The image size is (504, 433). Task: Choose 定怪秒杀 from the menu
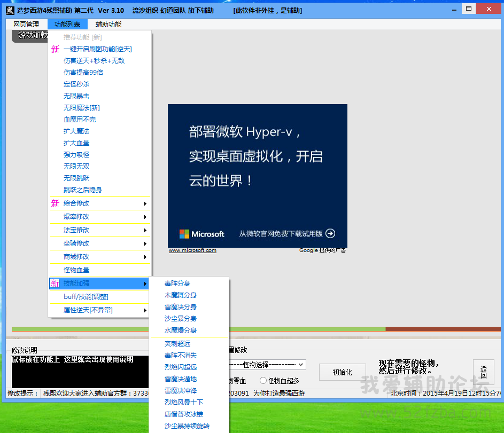99,84
